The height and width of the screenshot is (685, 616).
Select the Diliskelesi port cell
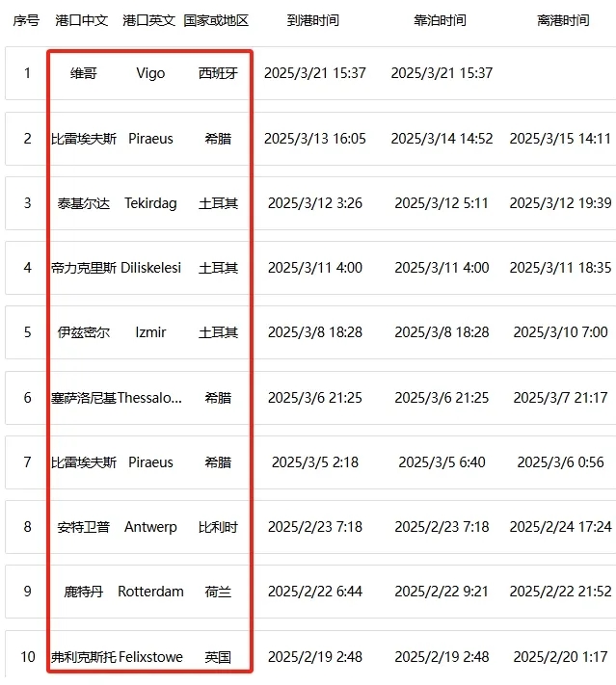(x=150, y=268)
